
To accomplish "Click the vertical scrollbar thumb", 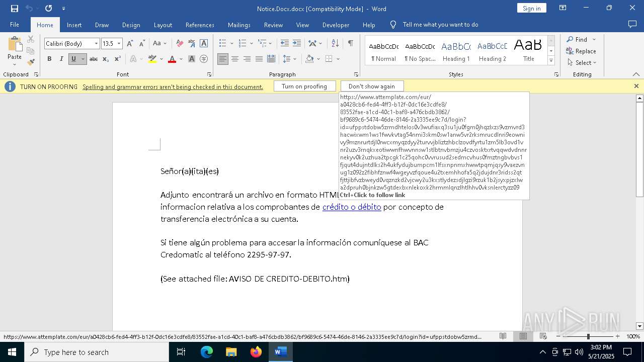I will [639, 150].
